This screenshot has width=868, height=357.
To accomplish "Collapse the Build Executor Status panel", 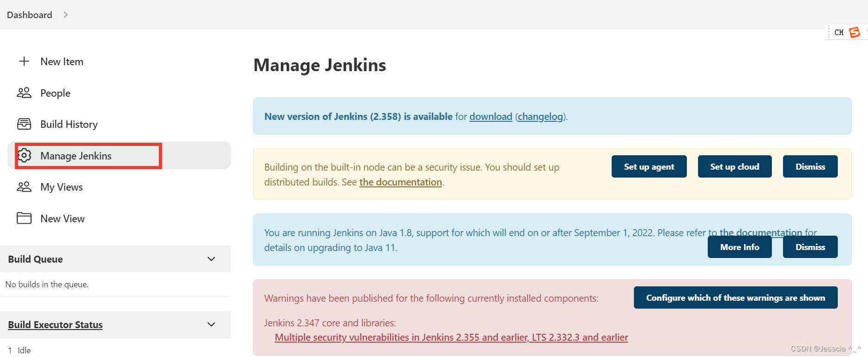I will (211, 324).
